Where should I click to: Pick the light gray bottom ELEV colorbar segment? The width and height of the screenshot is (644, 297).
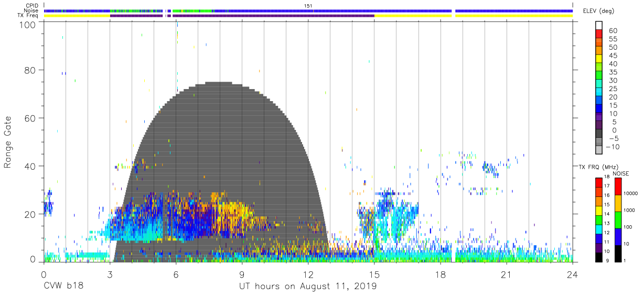599,150
